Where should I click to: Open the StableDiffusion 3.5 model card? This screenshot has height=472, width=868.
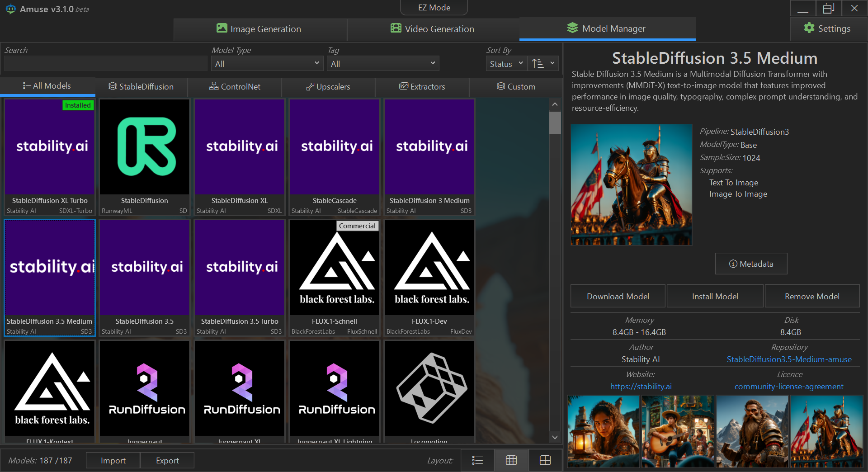(x=145, y=278)
